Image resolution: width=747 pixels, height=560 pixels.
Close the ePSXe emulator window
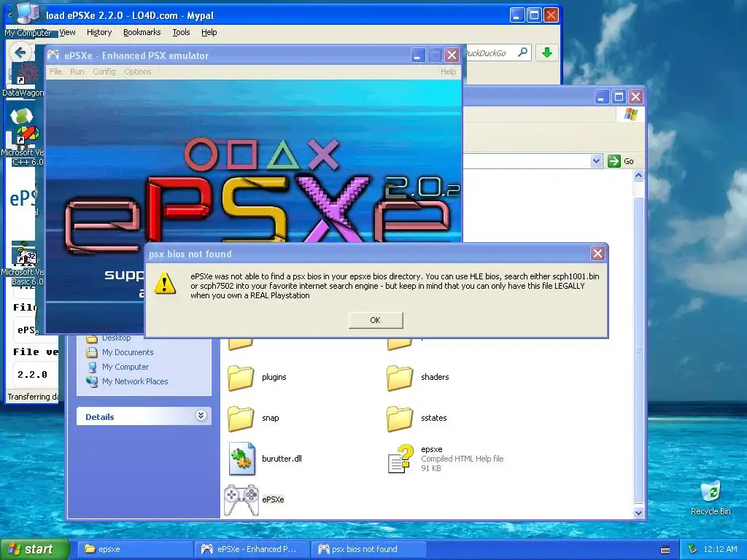(452, 55)
